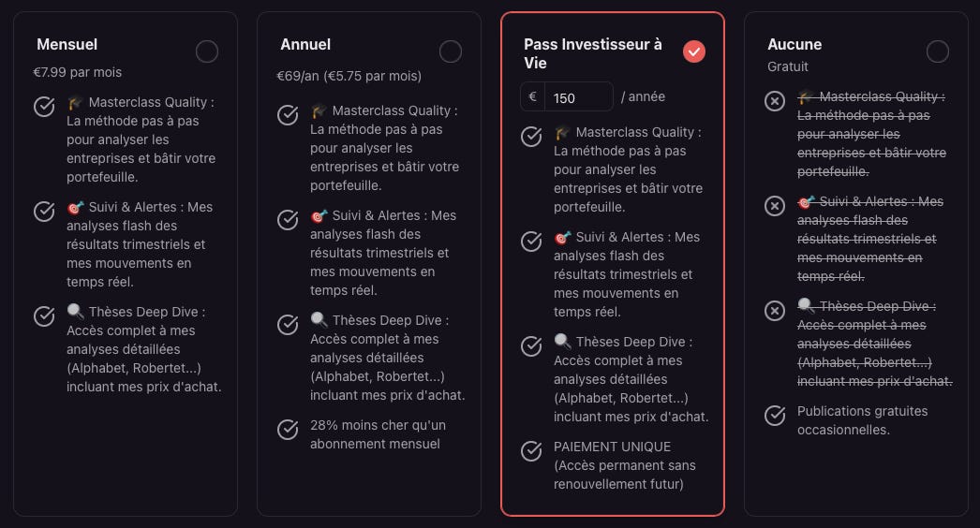
Task: Click the magnifier icon in Mensuel card
Action: [x=75, y=311]
